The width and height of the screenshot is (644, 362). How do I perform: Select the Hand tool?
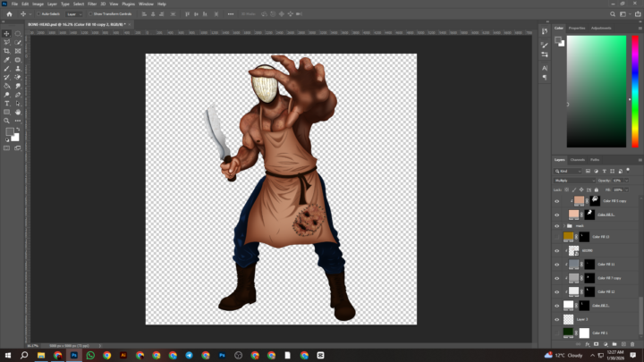tap(18, 112)
